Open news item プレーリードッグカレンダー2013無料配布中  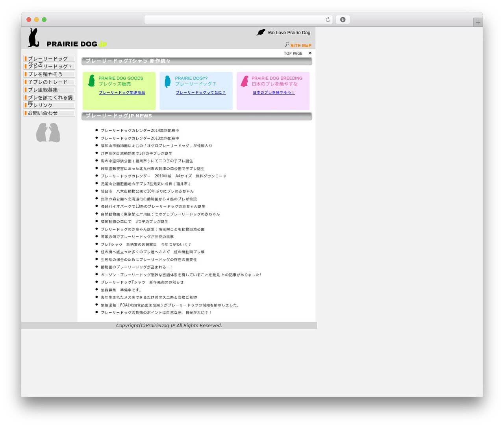click(x=140, y=138)
